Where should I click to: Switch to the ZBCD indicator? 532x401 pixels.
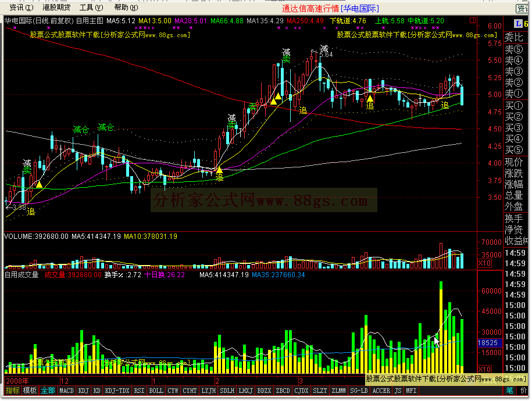(283, 391)
